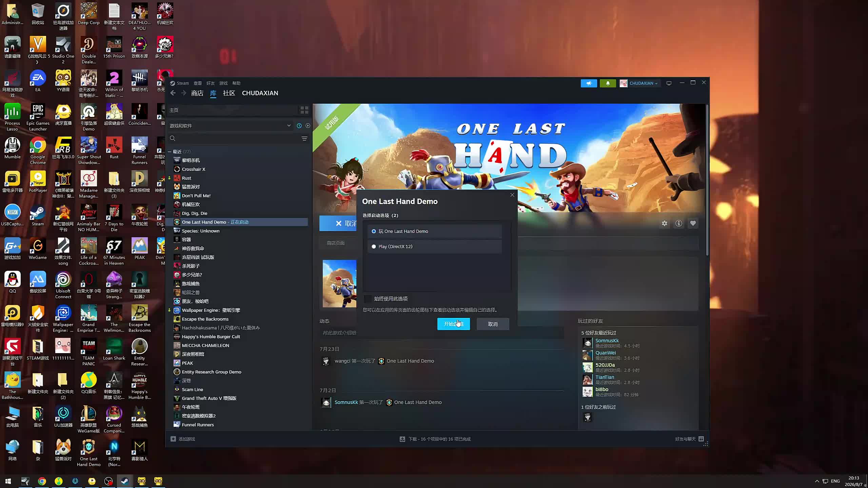
Task: Expand the '游戏和软件' library filter dropdown
Action: coord(230,126)
